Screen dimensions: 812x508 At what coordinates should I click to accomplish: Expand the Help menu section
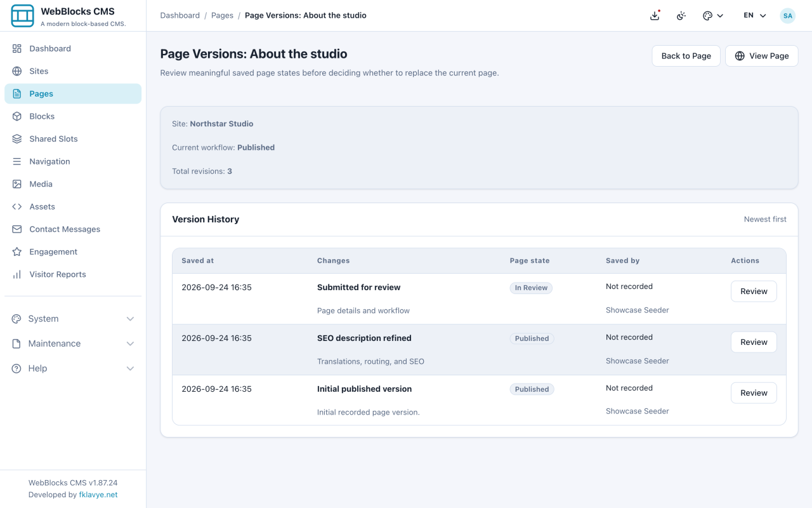(73, 368)
